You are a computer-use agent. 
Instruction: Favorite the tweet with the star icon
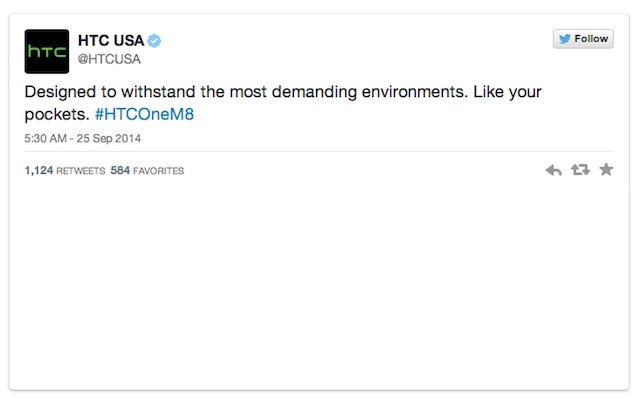(605, 170)
